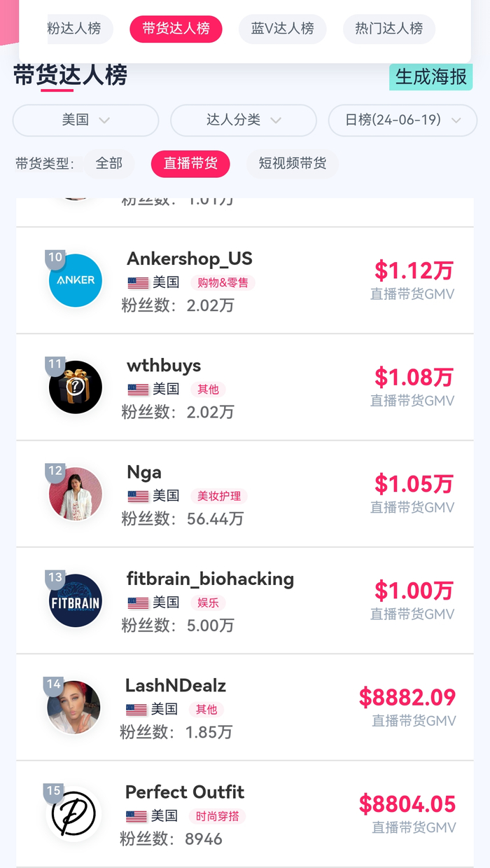
Task: Switch to the 蓝V达人榜 tab
Action: click(x=282, y=29)
